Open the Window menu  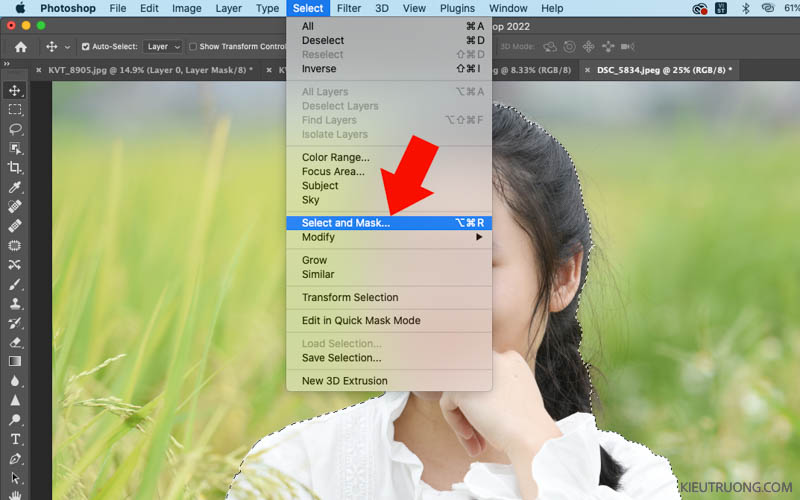508,8
